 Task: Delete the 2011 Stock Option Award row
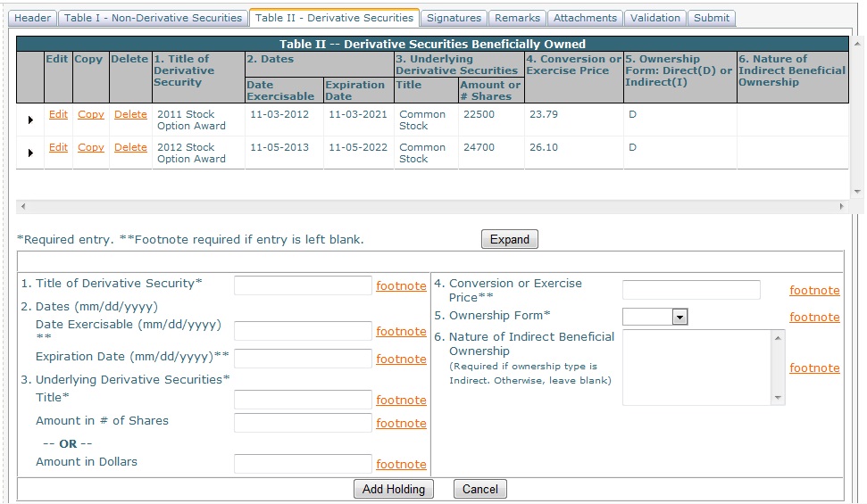coord(130,114)
